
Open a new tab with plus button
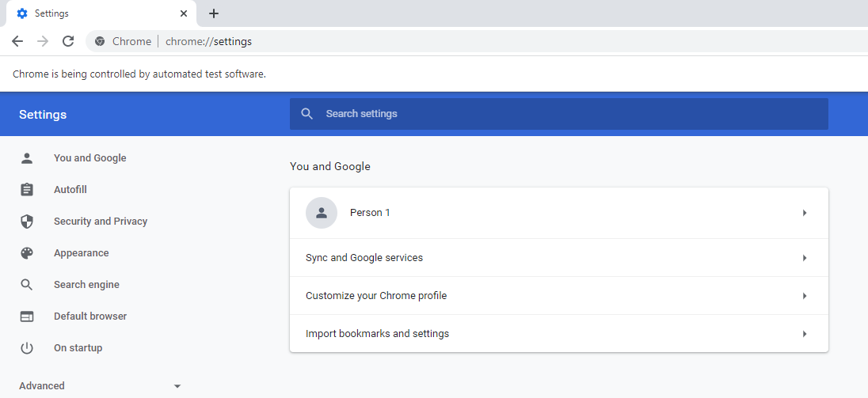[x=214, y=13]
